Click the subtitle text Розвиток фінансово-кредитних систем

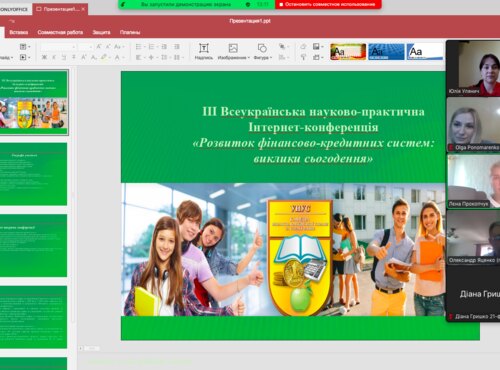tap(314, 143)
